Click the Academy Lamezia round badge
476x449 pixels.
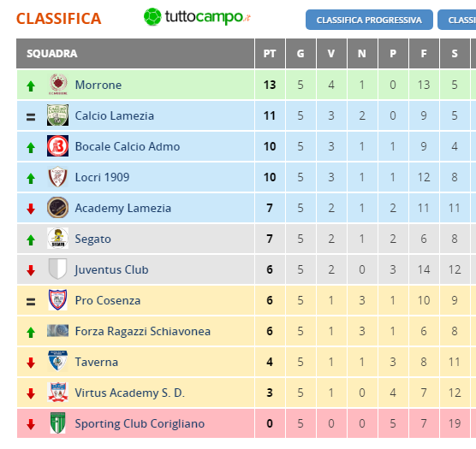point(57,208)
